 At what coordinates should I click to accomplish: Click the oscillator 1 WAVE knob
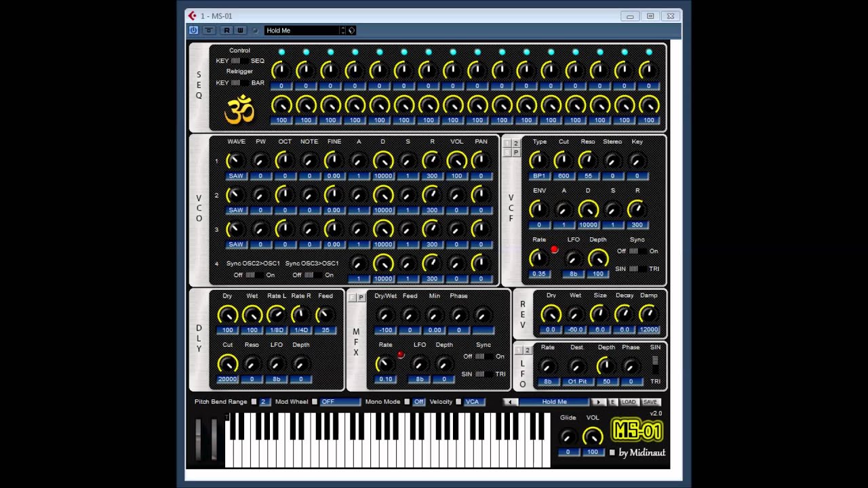click(235, 161)
